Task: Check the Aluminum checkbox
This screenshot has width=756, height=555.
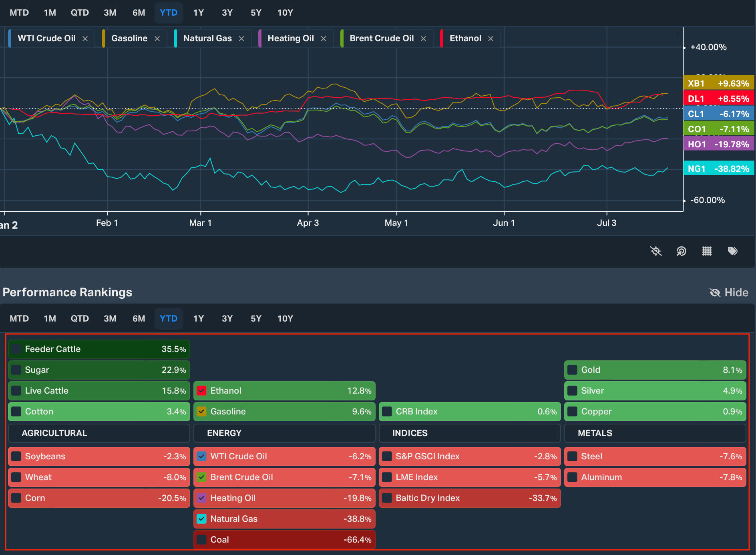Action: pos(572,477)
